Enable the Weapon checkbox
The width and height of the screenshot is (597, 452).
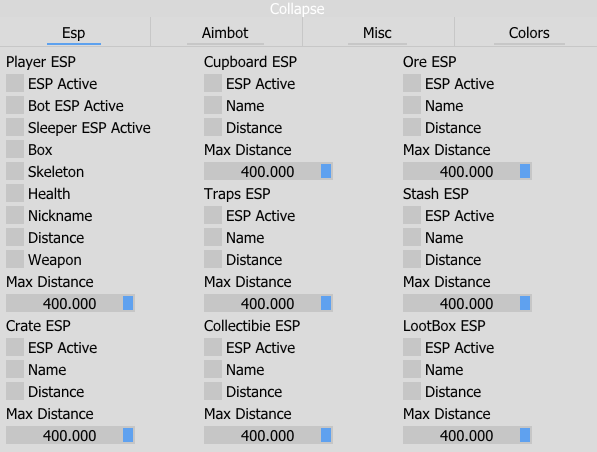click(x=15, y=260)
